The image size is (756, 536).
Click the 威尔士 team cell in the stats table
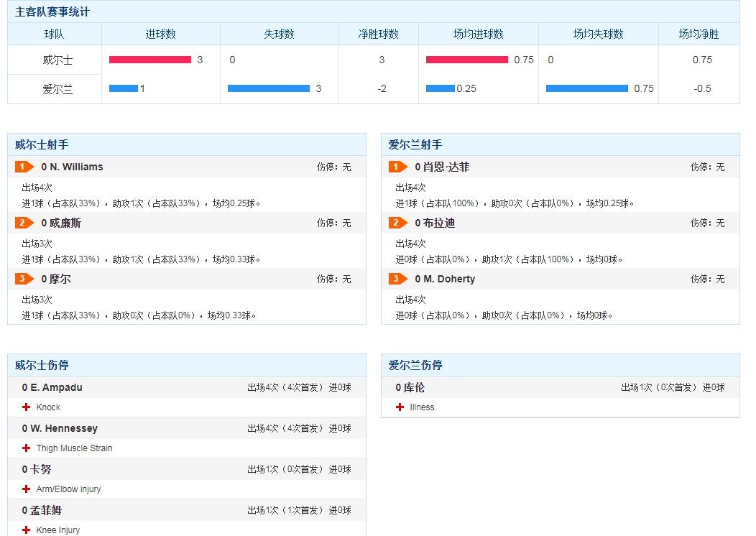[x=54, y=60]
